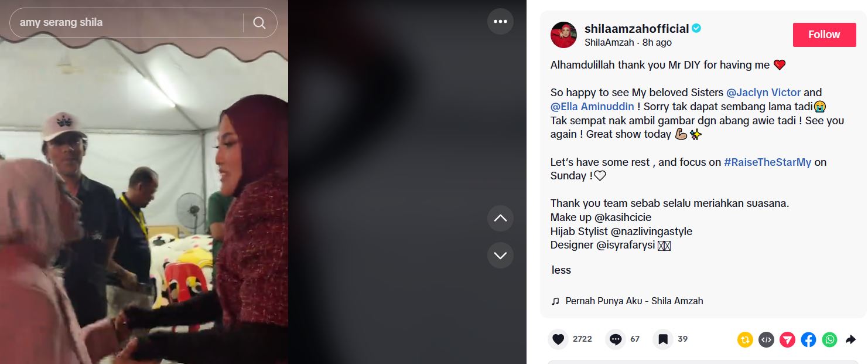Share to WhatsApp icon
The image size is (868, 364).
829,339
